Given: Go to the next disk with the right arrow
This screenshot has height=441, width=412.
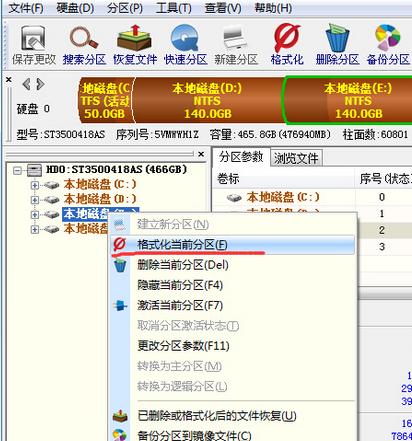Looking at the screenshot, I should coord(40,84).
